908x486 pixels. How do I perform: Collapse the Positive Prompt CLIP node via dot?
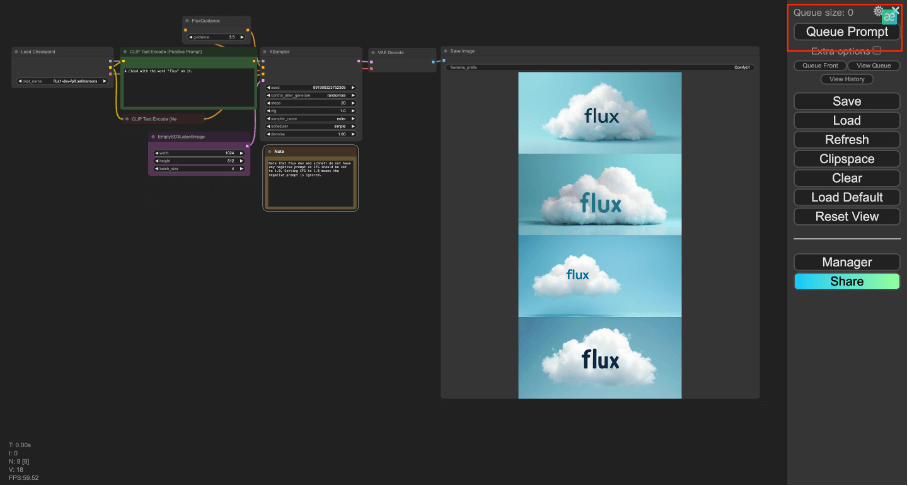pyautogui.click(x=126, y=52)
